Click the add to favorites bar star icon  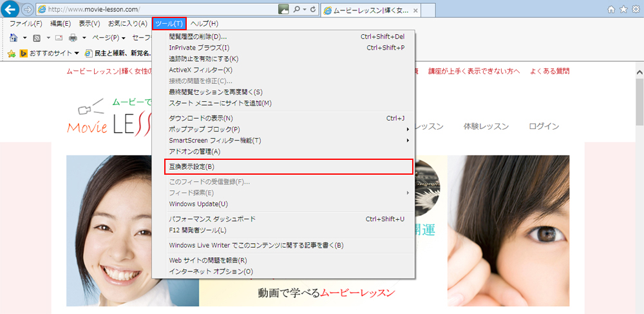tap(12, 53)
